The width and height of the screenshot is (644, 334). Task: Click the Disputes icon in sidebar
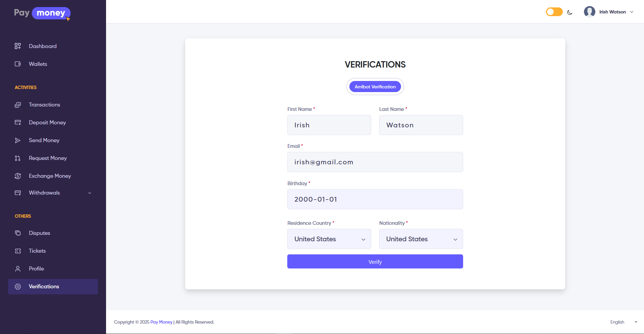pyautogui.click(x=18, y=233)
